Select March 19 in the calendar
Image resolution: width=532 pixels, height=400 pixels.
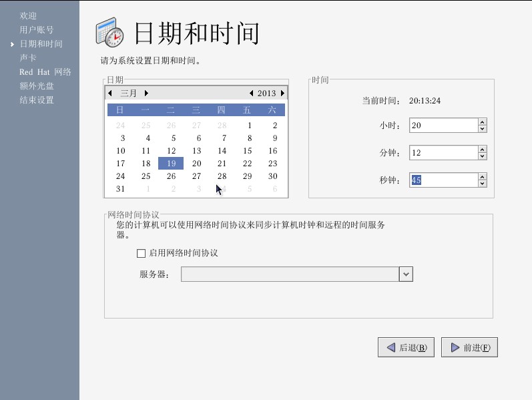(171, 164)
